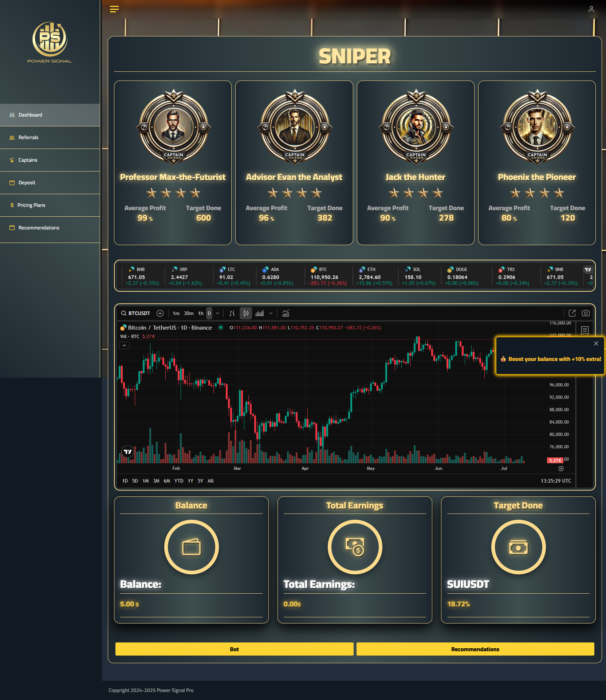This screenshot has width=606, height=700.
Task: Close the balance boost promo popup
Action: (x=596, y=343)
